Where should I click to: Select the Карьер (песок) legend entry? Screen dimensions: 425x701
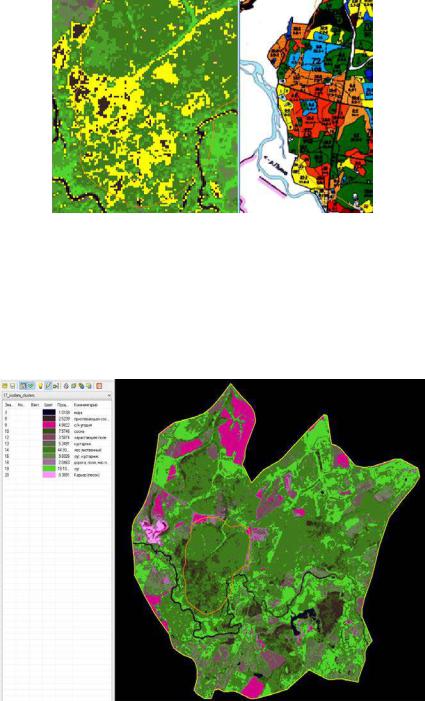pyautogui.click(x=87, y=475)
